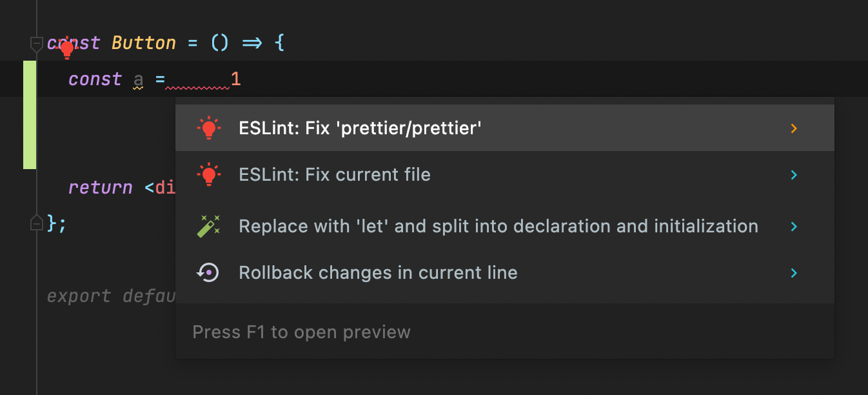Viewport: 868px width, 395px height.
Task: Open submenu arrow for Replace with 'let'
Action: click(794, 227)
